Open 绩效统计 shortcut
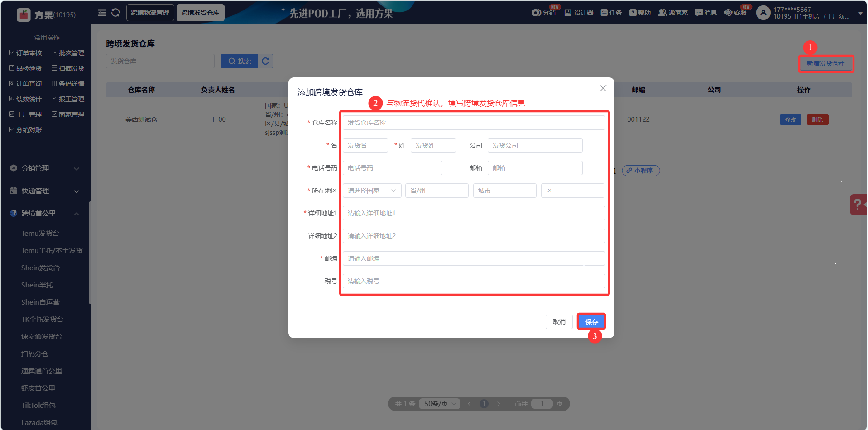 click(25, 99)
